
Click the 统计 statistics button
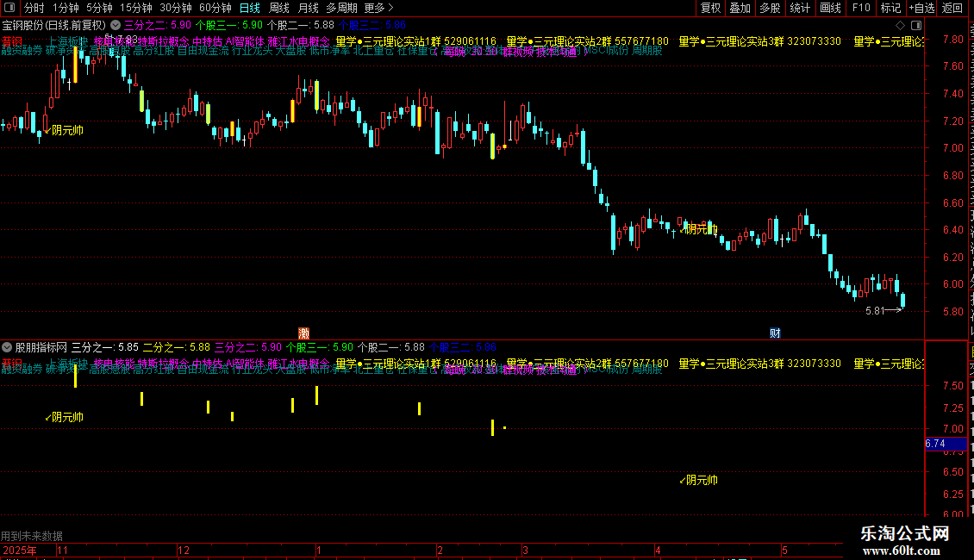tap(799, 8)
